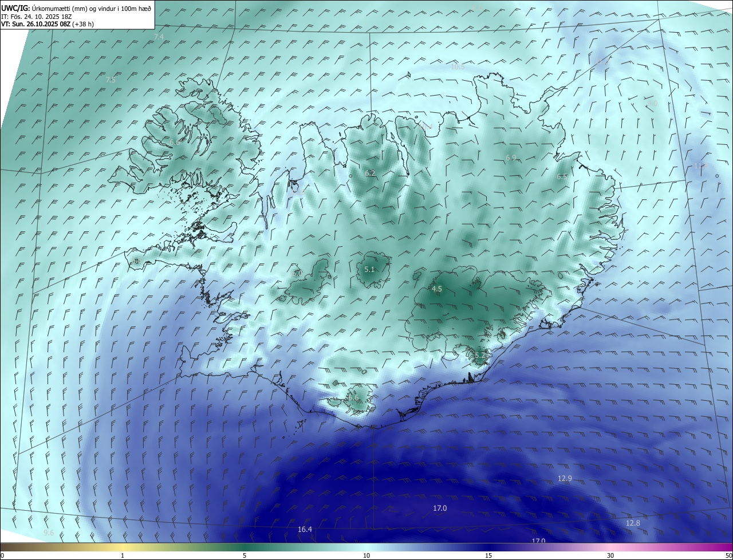Click the valid time line 'VT: Sun. 26.10.2025 08Z (+38 h)'
Image resolution: width=733 pixels, height=560 pixels.
[48, 24]
